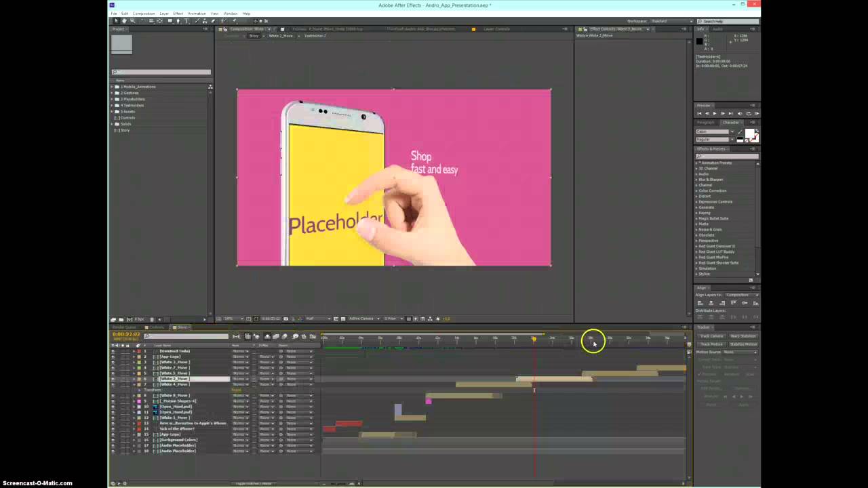Select the Zoom tool in the toolbar
868x488 pixels.
[132, 21]
